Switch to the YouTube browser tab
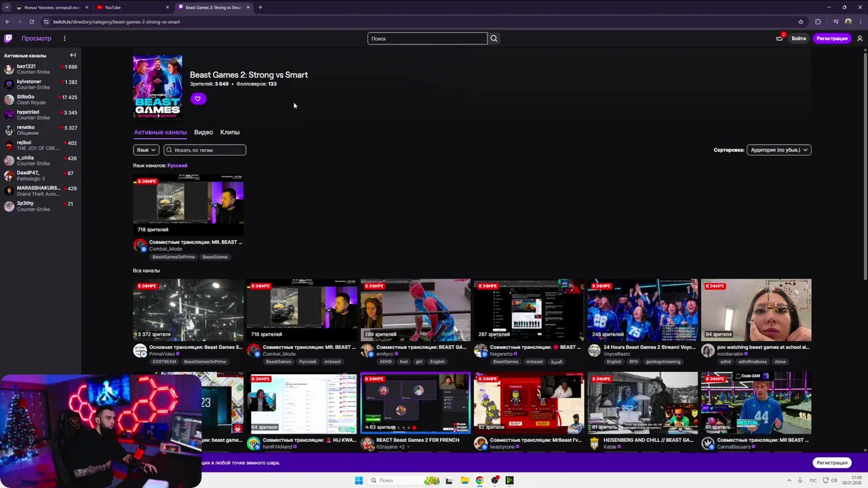 click(132, 7)
